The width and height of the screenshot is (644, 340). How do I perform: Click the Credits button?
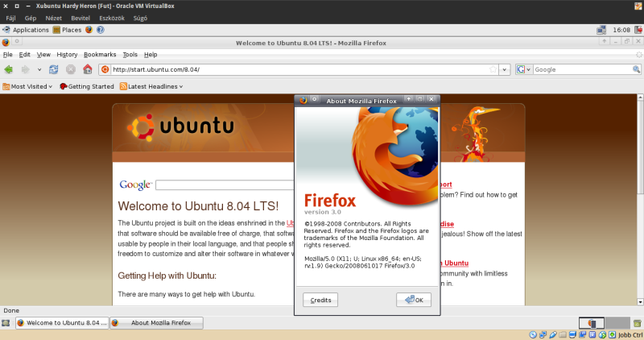tap(320, 300)
